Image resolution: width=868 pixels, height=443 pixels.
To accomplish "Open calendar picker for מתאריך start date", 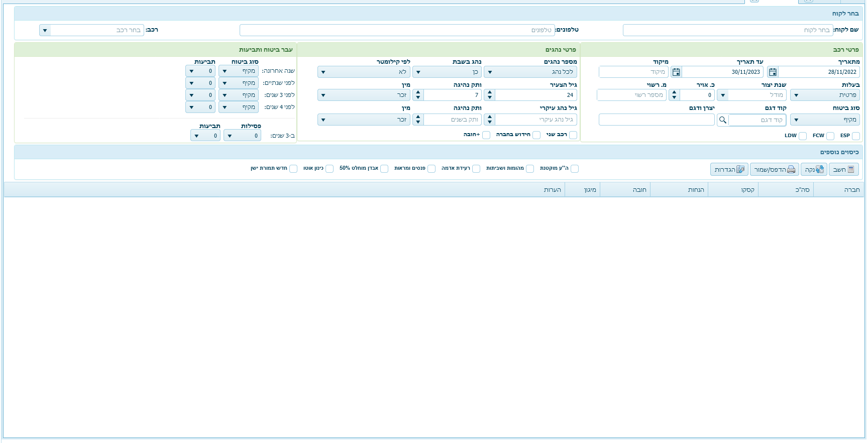I will pyautogui.click(x=773, y=72).
